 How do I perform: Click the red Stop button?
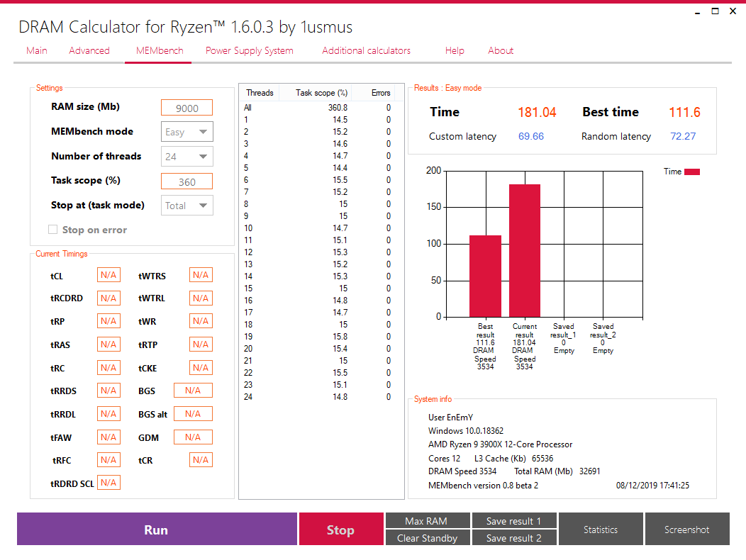point(341,529)
